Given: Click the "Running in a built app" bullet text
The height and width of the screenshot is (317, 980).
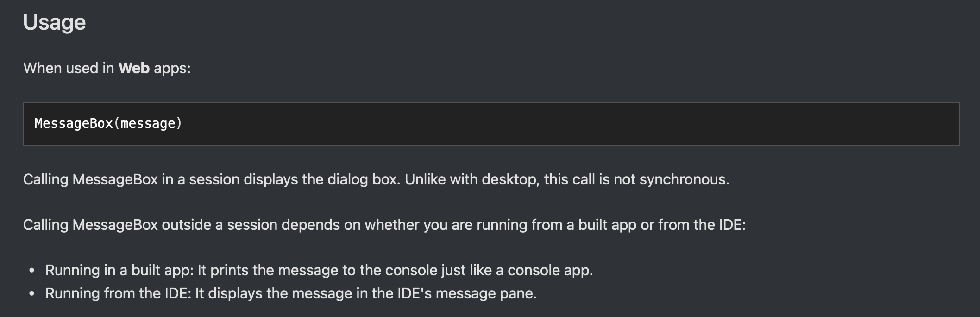Looking at the screenshot, I should coord(119,270).
